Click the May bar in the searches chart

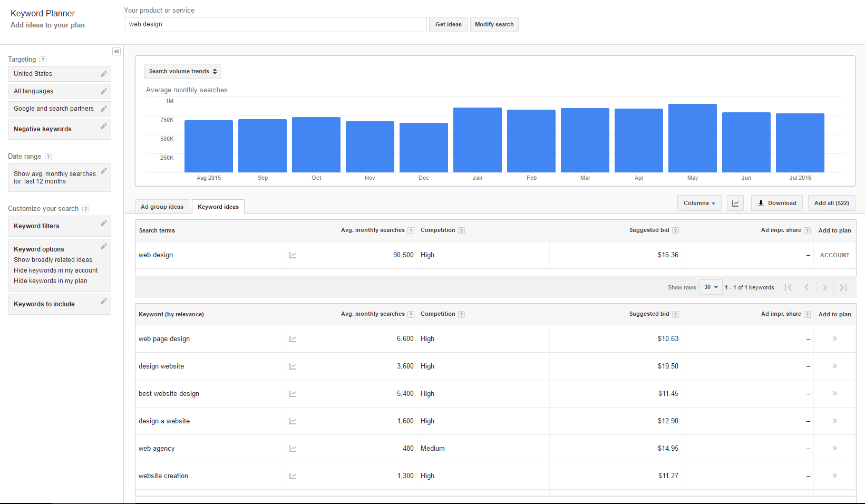692,137
